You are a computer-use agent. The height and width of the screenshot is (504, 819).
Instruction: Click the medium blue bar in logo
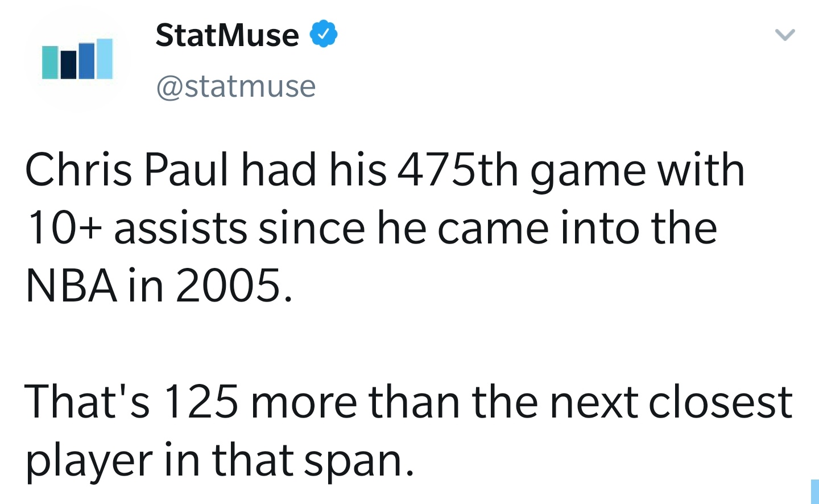tap(86, 61)
